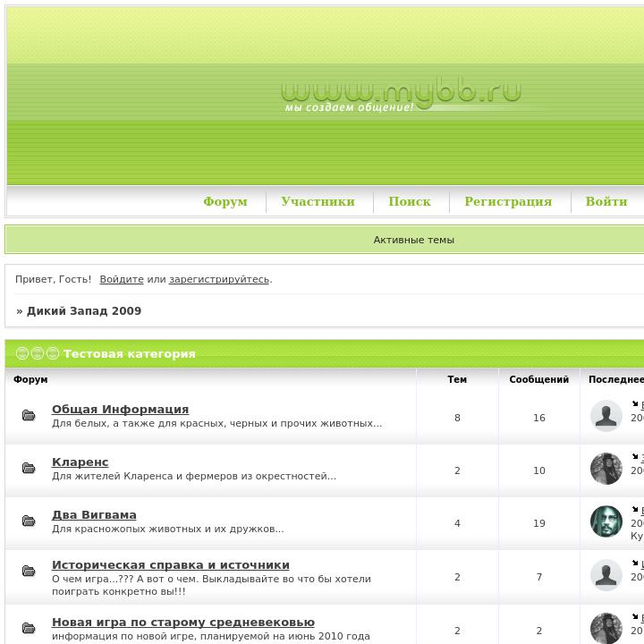
Task: Click description Для красножопых животных и их дружков
Action: click(x=167, y=529)
